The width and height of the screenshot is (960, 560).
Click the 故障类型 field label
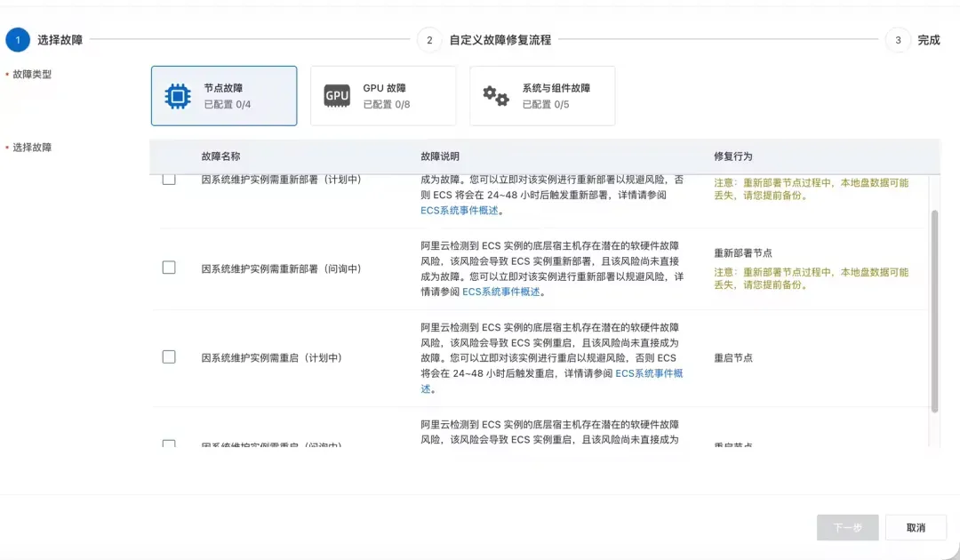tap(32, 74)
